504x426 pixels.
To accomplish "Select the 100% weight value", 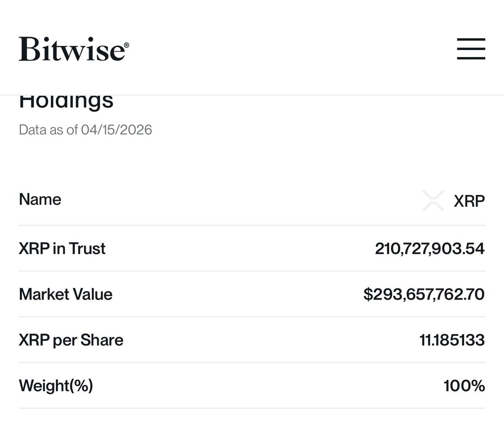I will click(464, 385).
